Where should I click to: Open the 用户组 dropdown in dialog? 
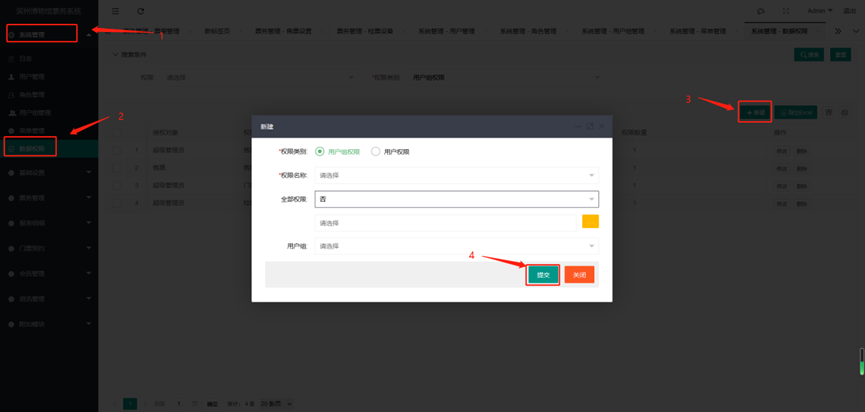tap(456, 246)
